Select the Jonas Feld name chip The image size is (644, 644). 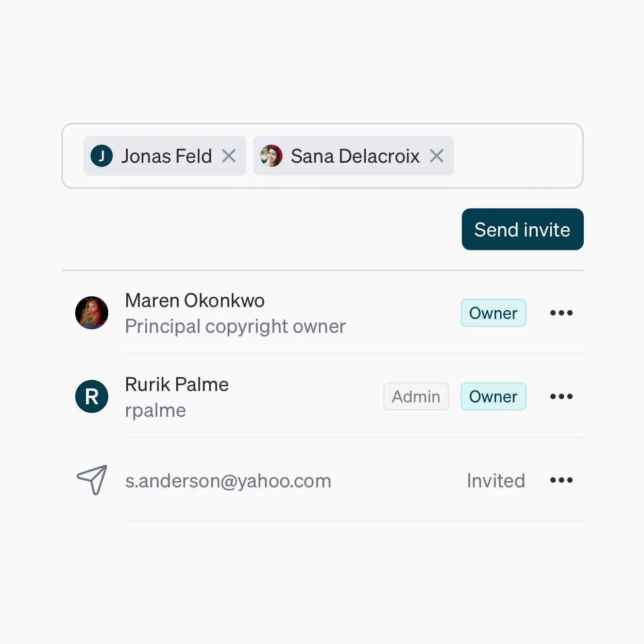point(165,156)
